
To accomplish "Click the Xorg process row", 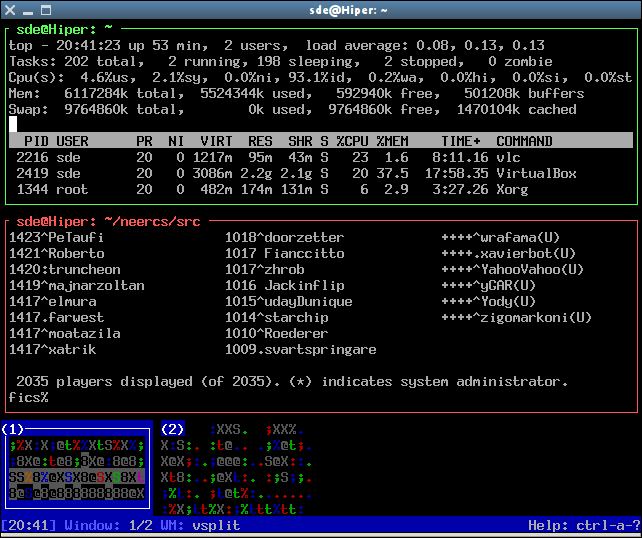I will [x=300, y=189].
